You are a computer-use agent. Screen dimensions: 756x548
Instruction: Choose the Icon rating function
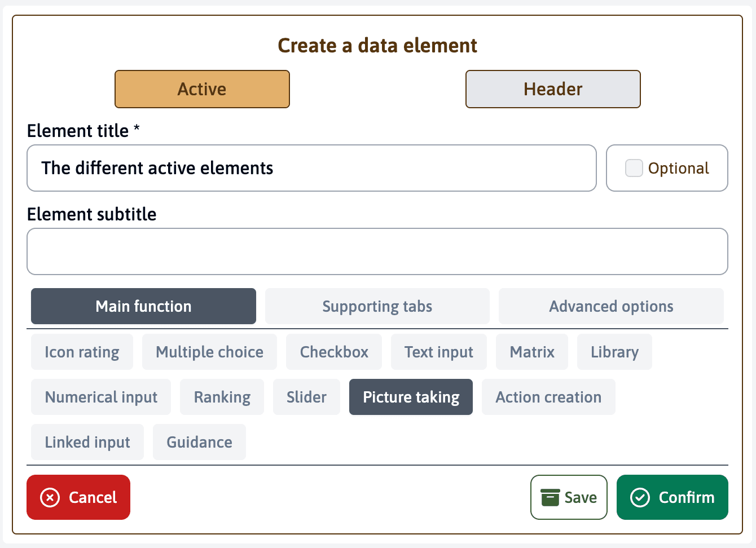click(82, 352)
